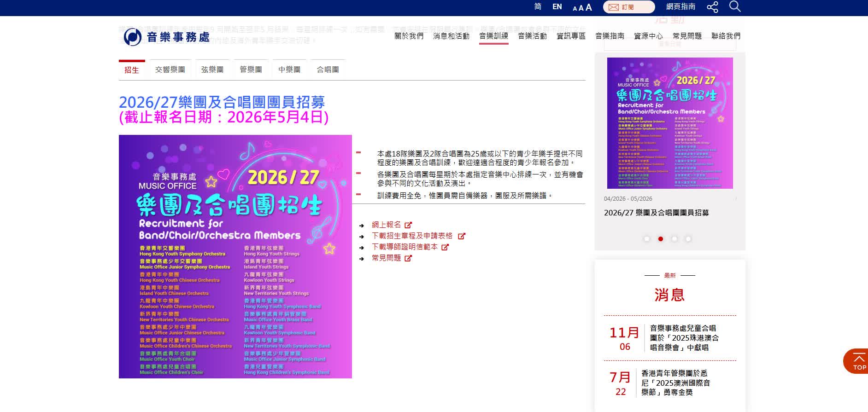The image size is (868, 412).
Task: Click external link icon beside 常見問題 link
Action: pos(408,258)
